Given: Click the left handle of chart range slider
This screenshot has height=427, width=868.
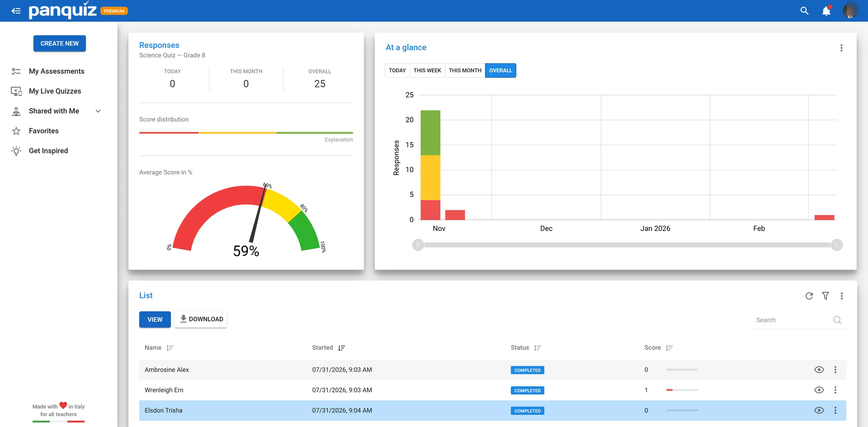Looking at the screenshot, I should [418, 245].
